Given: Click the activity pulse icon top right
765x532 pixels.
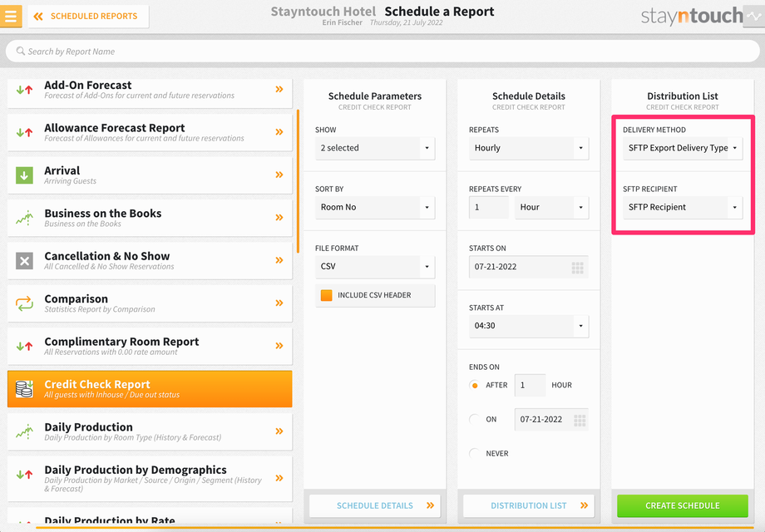Looking at the screenshot, I should (753, 16).
